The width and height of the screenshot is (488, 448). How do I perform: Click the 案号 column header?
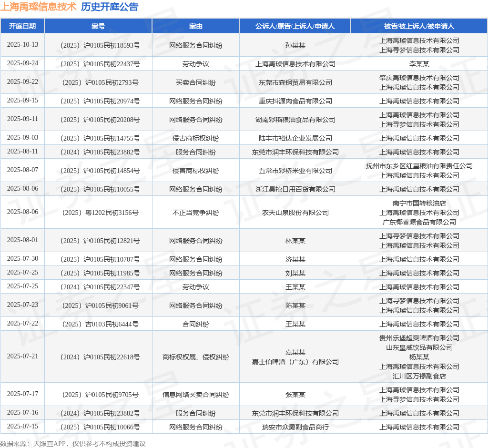pos(98,26)
